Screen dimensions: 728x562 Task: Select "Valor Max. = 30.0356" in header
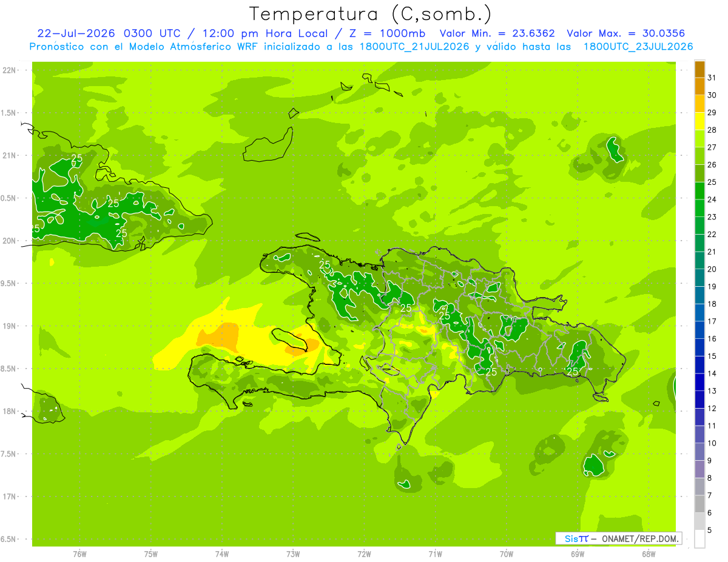pos(627,33)
